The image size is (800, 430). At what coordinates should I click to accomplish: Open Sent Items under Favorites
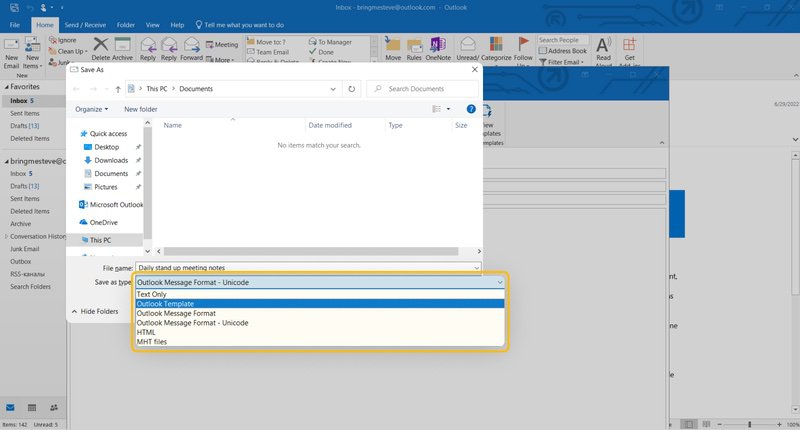coord(24,113)
